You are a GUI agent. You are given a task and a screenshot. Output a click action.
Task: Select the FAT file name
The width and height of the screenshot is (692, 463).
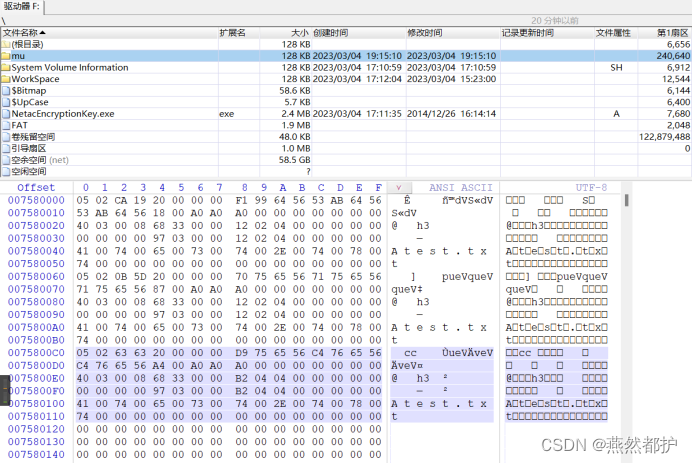pos(19,125)
